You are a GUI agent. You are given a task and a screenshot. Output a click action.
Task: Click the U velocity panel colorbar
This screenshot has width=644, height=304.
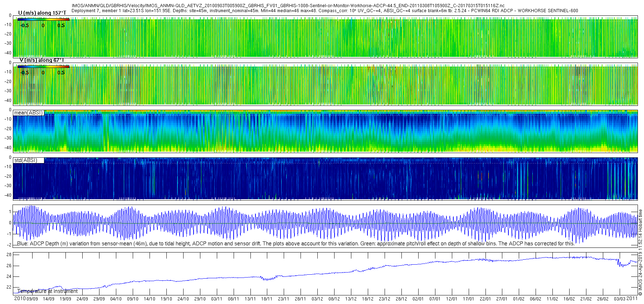tap(43, 20)
